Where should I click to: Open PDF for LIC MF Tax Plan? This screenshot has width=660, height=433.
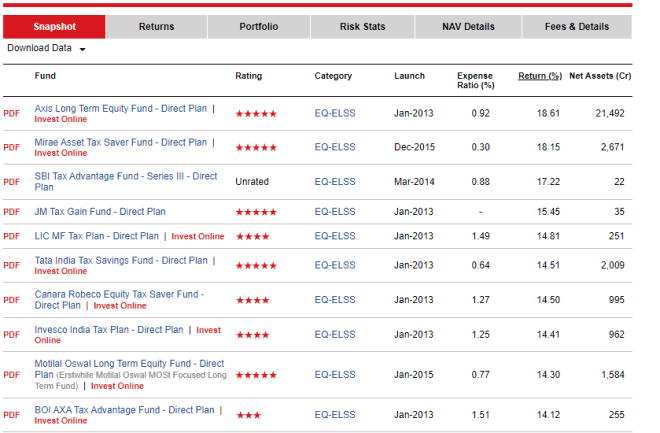point(11,237)
